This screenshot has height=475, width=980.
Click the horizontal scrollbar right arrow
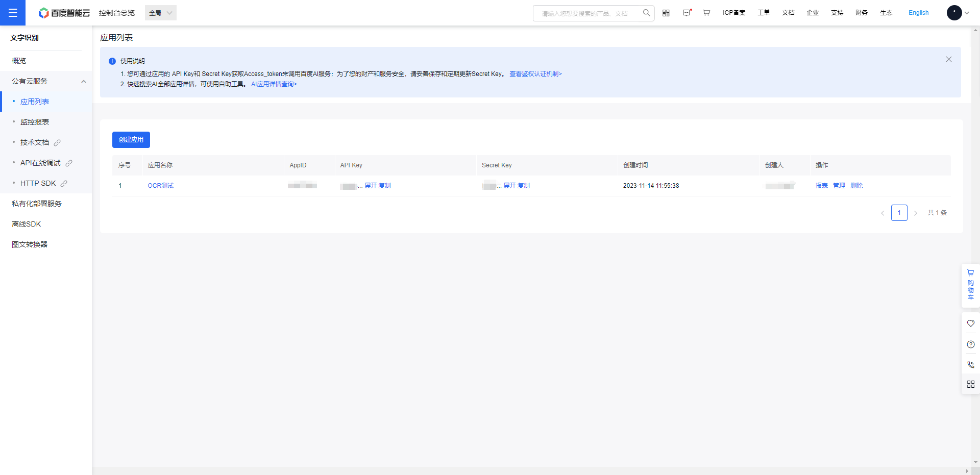(967, 471)
